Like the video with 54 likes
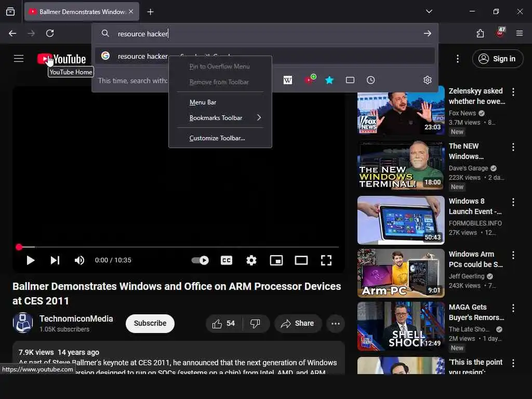The height and width of the screenshot is (399, 532). [x=223, y=324]
